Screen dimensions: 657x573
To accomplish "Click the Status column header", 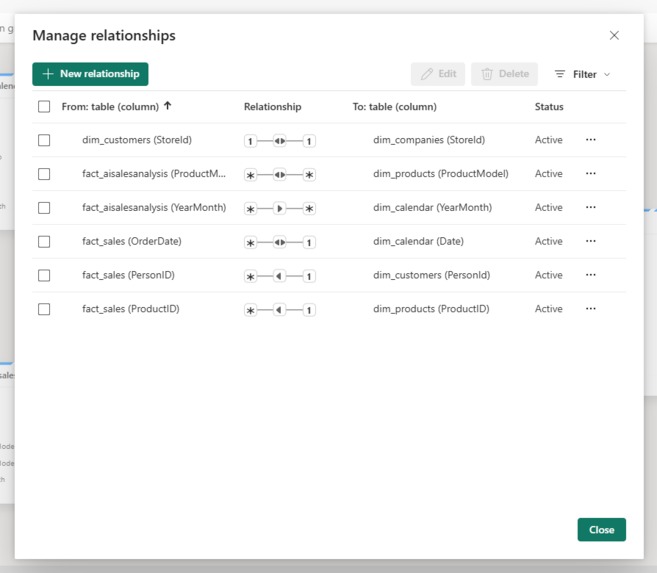I will point(549,107).
